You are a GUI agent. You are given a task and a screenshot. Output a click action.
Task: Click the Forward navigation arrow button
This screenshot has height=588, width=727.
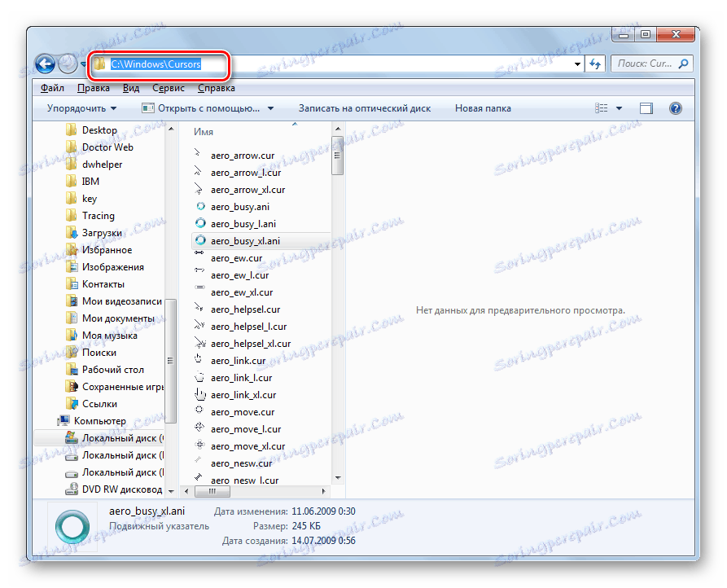click(x=68, y=64)
